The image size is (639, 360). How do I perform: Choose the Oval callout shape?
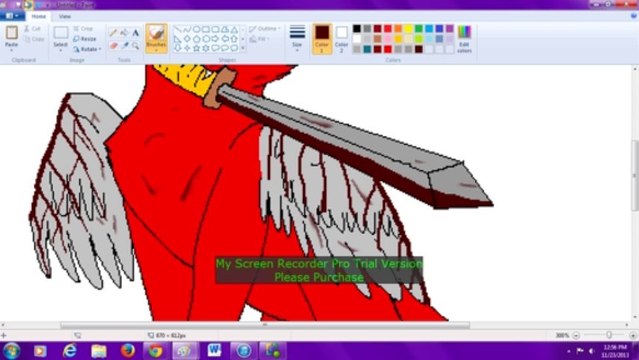click(x=225, y=48)
